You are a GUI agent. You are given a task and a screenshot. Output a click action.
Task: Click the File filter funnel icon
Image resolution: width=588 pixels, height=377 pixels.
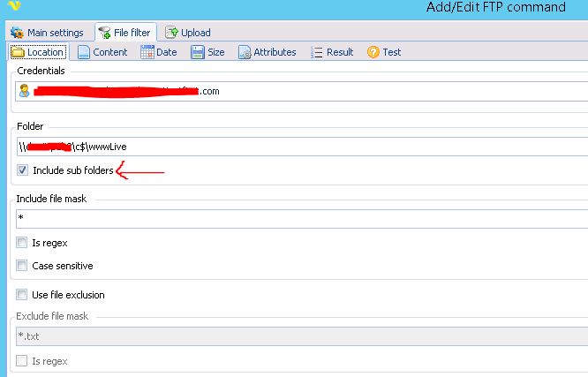[105, 33]
